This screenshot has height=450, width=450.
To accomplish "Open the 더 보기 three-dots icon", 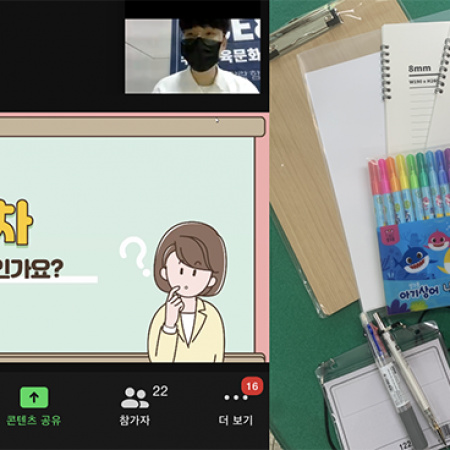I will point(236,397).
